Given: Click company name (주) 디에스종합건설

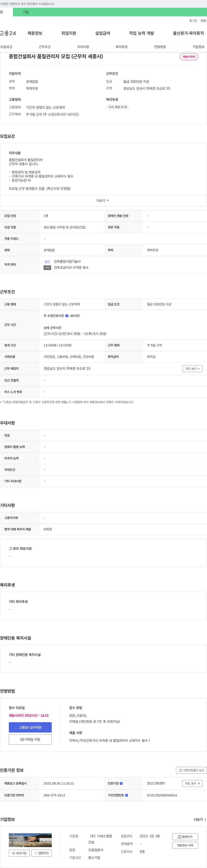Looking at the screenshot, I should (x=100, y=839).
